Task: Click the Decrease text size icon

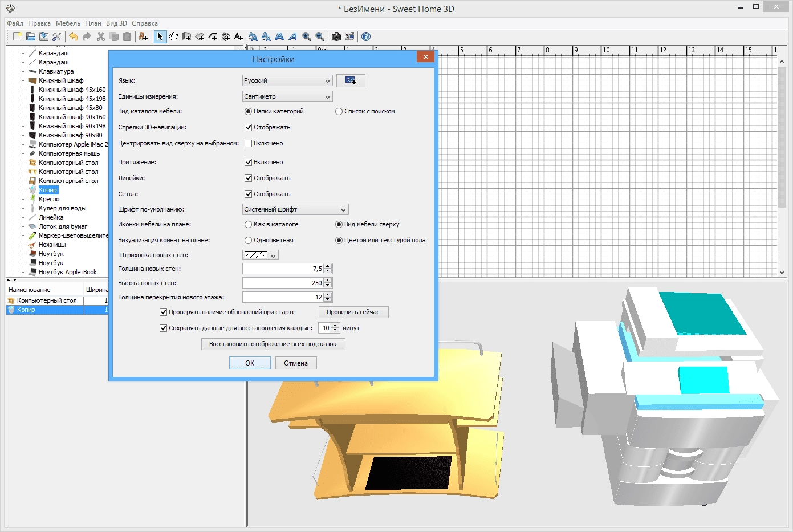Action: (266, 36)
